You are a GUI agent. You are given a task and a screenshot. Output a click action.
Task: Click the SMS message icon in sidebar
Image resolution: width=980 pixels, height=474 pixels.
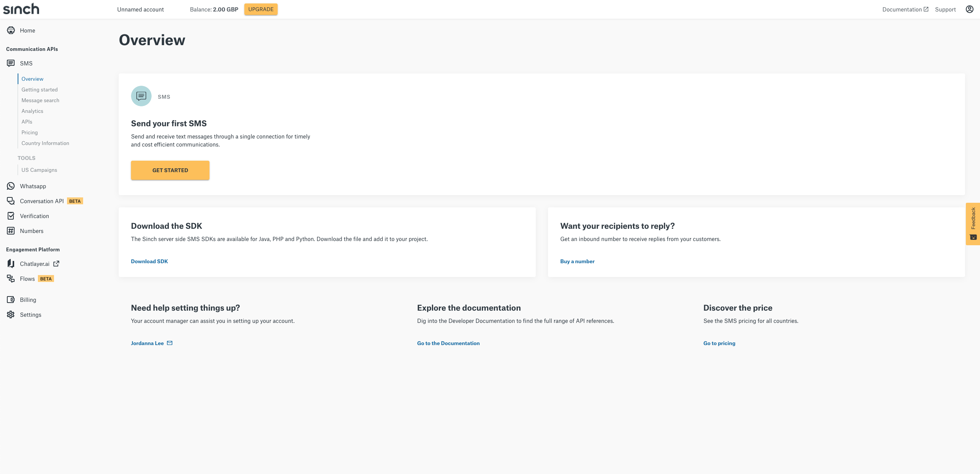11,63
